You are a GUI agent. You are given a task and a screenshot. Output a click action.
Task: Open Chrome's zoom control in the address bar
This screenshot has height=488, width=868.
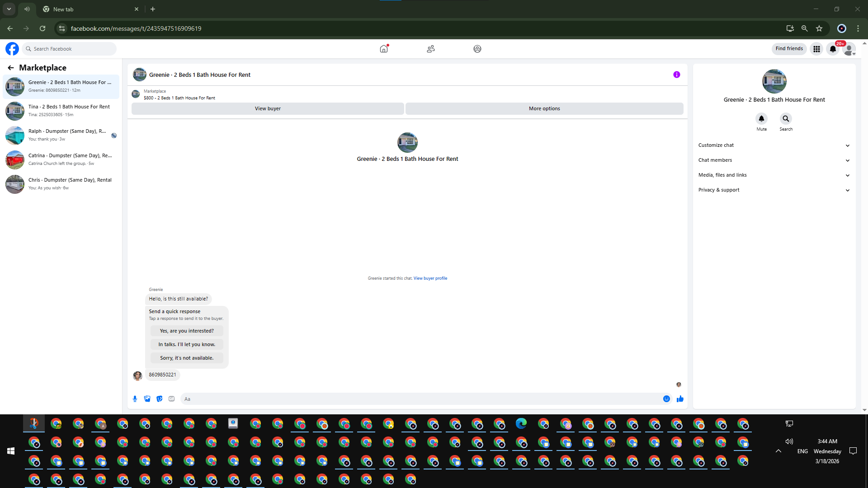[x=805, y=28]
